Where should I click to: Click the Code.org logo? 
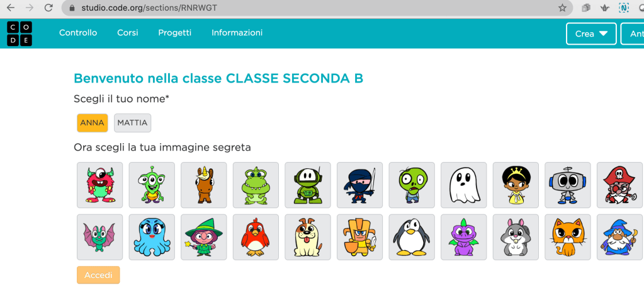coord(20,34)
